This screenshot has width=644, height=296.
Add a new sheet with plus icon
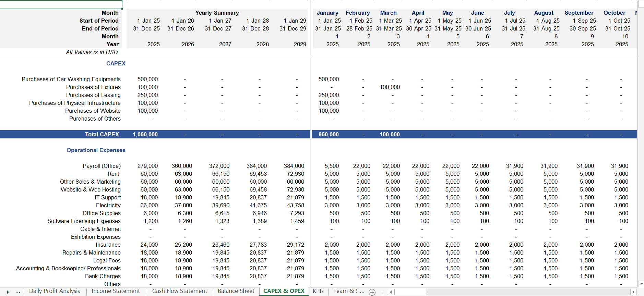(372, 292)
